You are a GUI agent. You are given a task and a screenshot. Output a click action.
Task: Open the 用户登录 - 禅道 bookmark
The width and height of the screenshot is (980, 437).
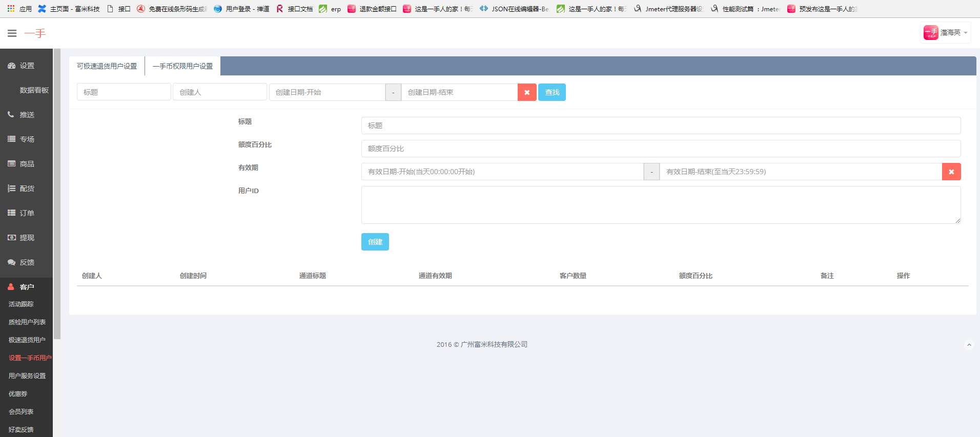coord(241,9)
